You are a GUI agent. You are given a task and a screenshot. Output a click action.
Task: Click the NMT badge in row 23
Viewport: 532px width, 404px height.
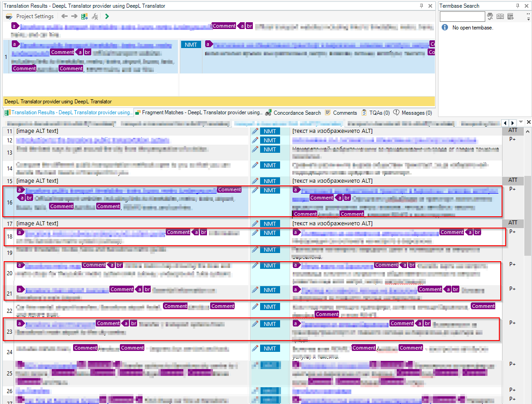click(x=270, y=324)
